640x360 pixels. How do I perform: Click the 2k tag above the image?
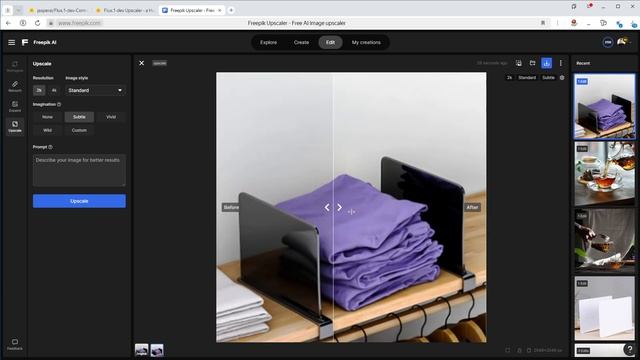(x=509, y=78)
